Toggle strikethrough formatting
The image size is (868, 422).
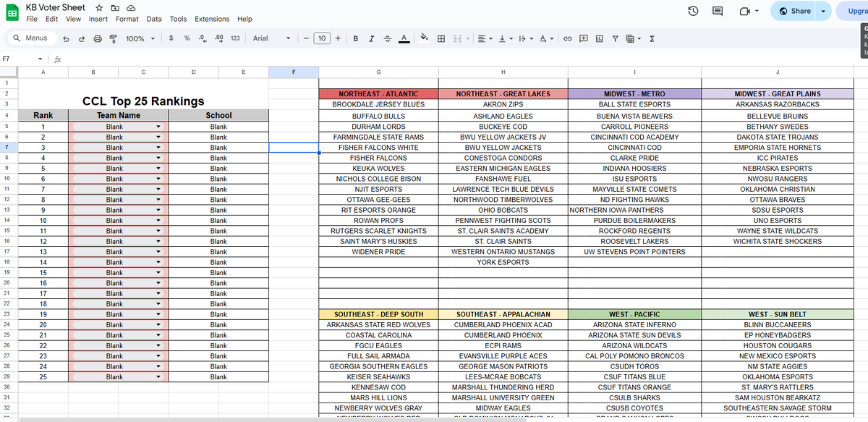[388, 38]
